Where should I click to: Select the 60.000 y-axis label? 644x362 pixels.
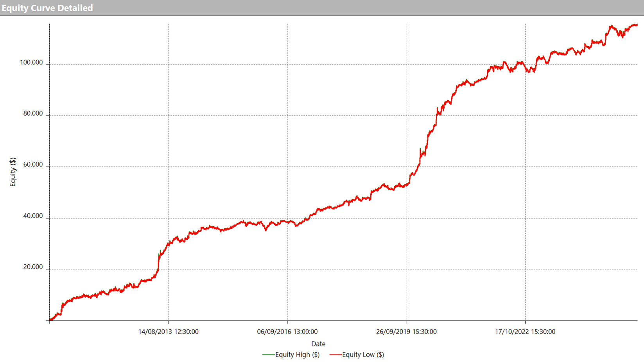click(x=33, y=165)
